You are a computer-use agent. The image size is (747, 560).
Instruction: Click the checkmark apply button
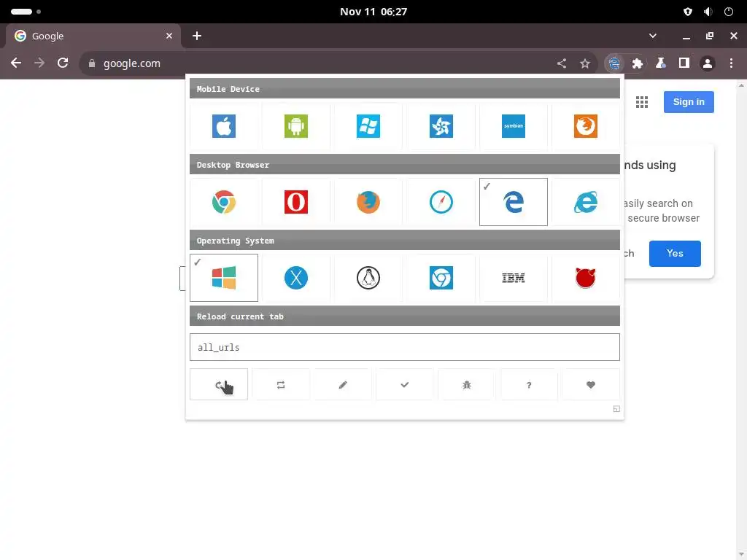tap(404, 385)
